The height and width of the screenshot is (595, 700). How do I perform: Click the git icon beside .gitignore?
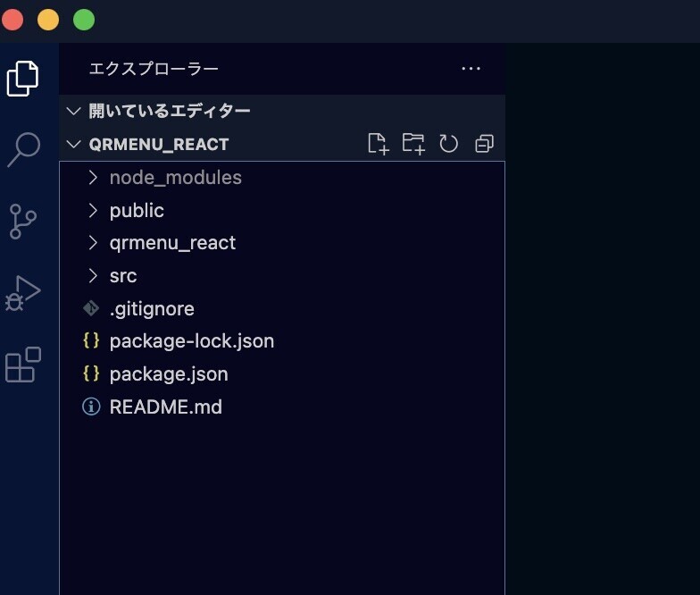tap(91, 309)
